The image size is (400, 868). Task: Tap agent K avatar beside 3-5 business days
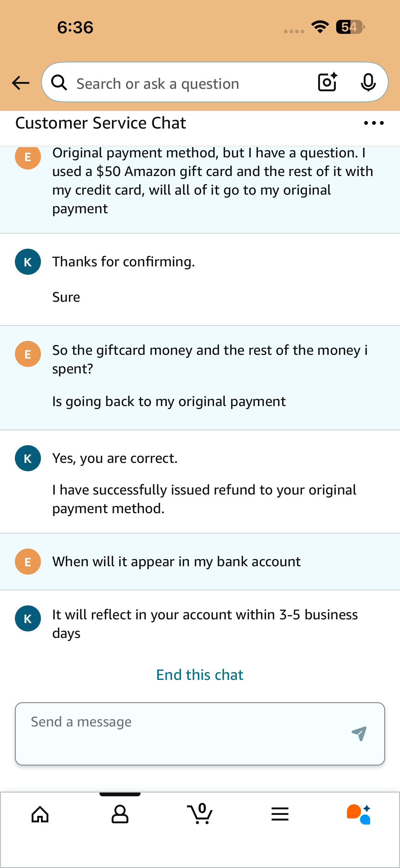[x=28, y=619]
